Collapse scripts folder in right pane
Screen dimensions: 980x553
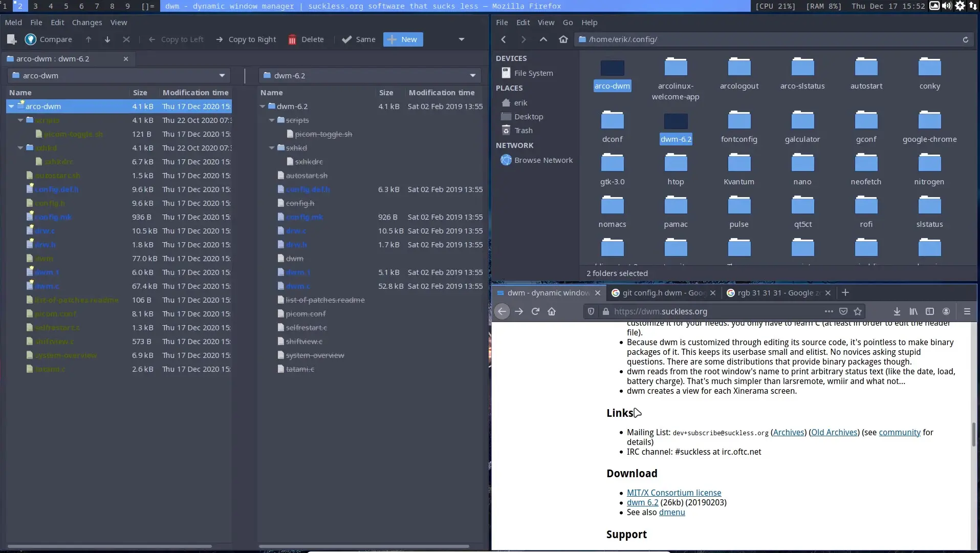tap(272, 120)
